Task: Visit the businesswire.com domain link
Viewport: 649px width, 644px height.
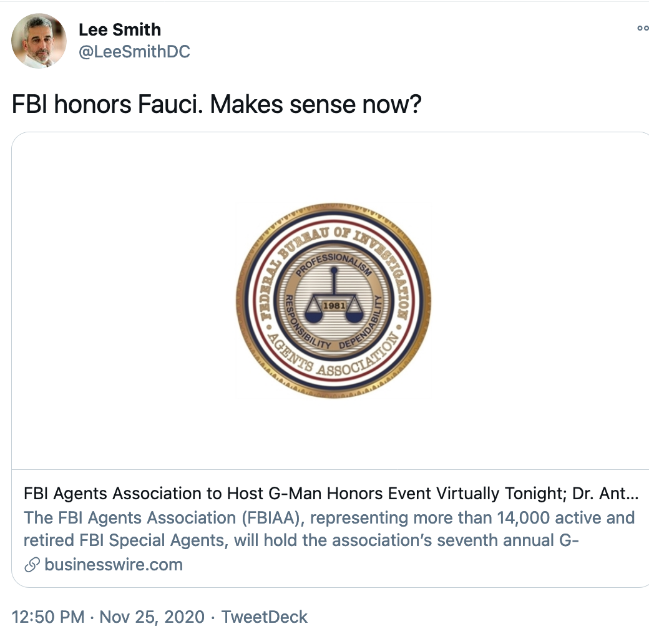Action: tap(114, 565)
